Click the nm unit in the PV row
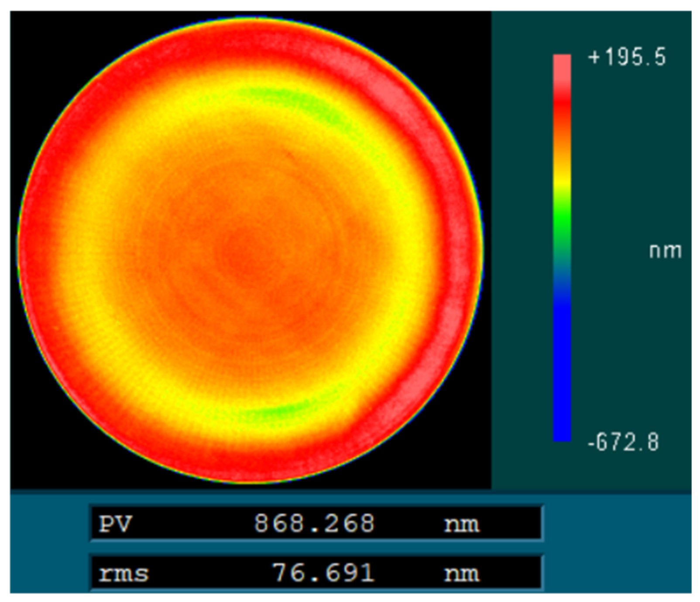 462,524
